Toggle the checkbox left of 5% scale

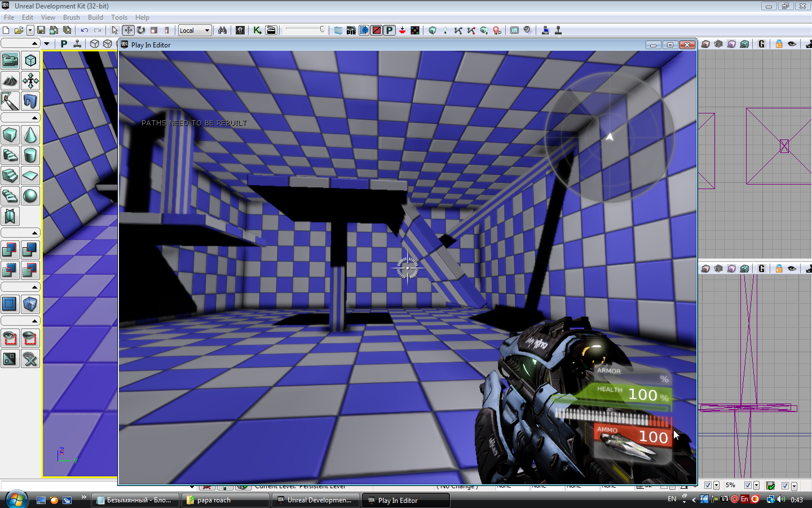click(x=708, y=485)
